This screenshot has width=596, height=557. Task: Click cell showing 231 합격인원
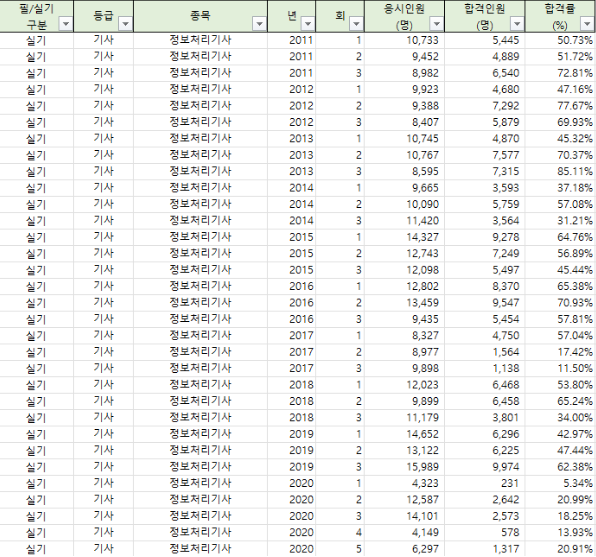(x=485, y=483)
